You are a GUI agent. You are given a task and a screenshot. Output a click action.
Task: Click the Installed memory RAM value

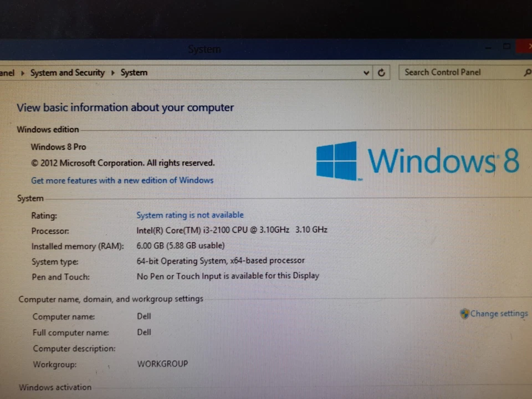coord(180,245)
